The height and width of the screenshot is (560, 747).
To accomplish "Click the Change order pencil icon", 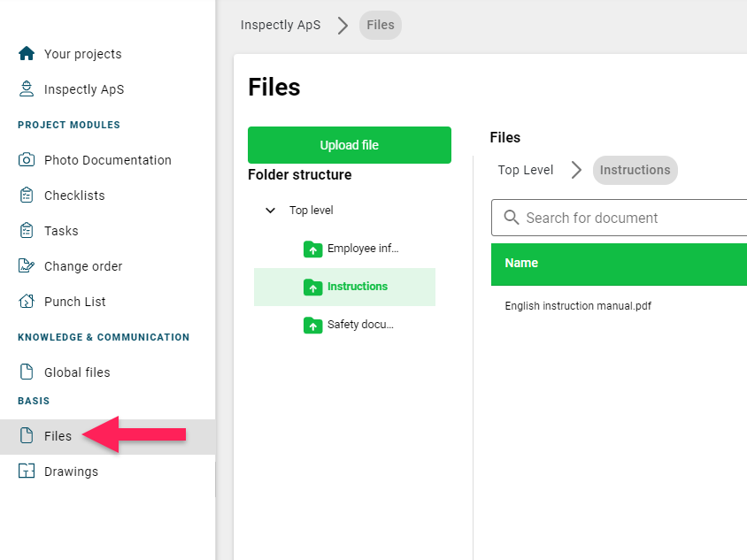I will coord(27,265).
